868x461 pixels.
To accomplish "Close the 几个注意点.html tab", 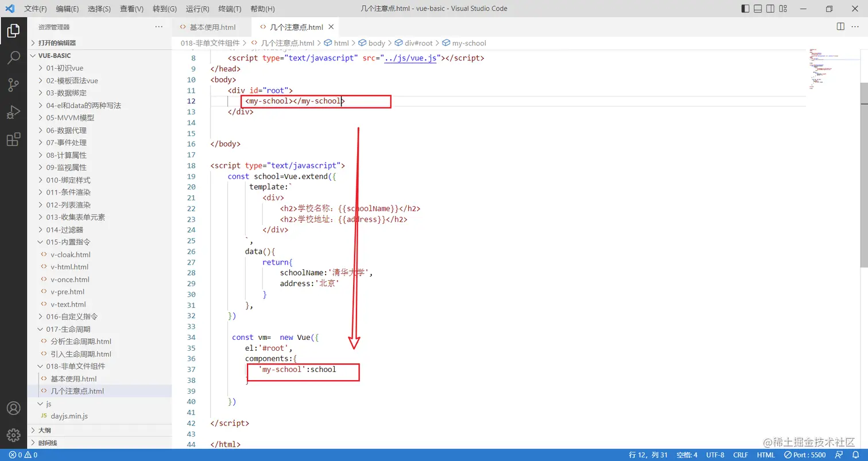I will click(x=331, y=27).
